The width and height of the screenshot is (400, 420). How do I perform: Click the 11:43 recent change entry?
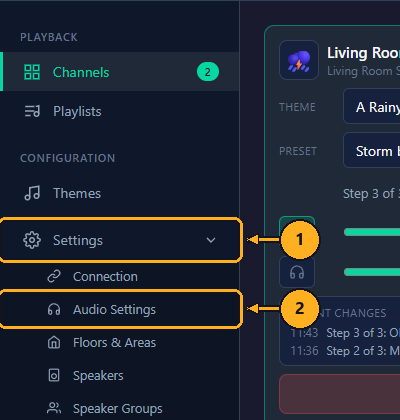345,333
